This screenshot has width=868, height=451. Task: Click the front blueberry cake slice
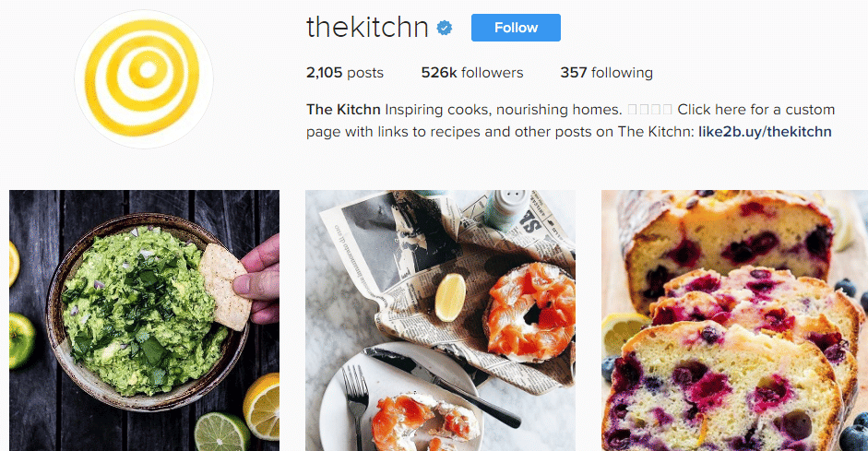point(719,387)
